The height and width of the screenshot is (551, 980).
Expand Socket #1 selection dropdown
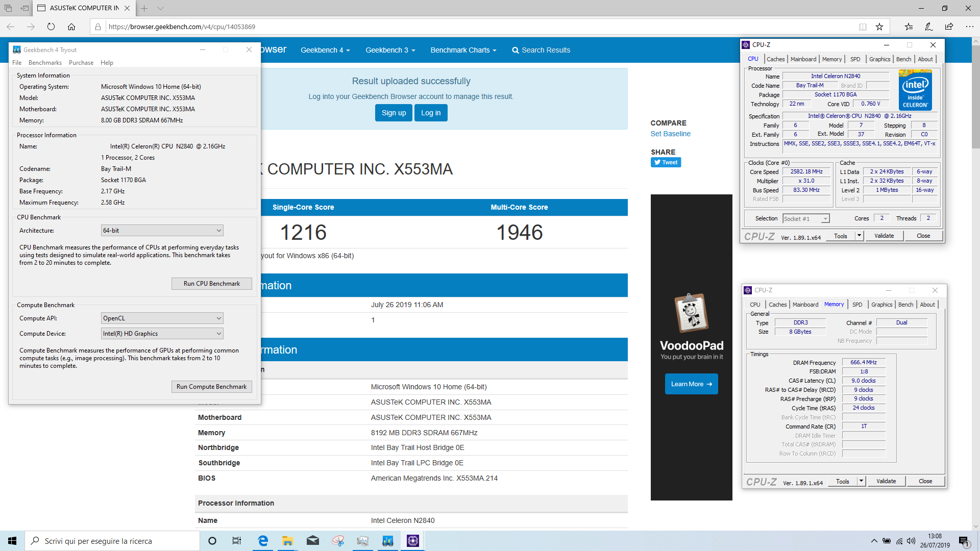[x=806, y=219]
